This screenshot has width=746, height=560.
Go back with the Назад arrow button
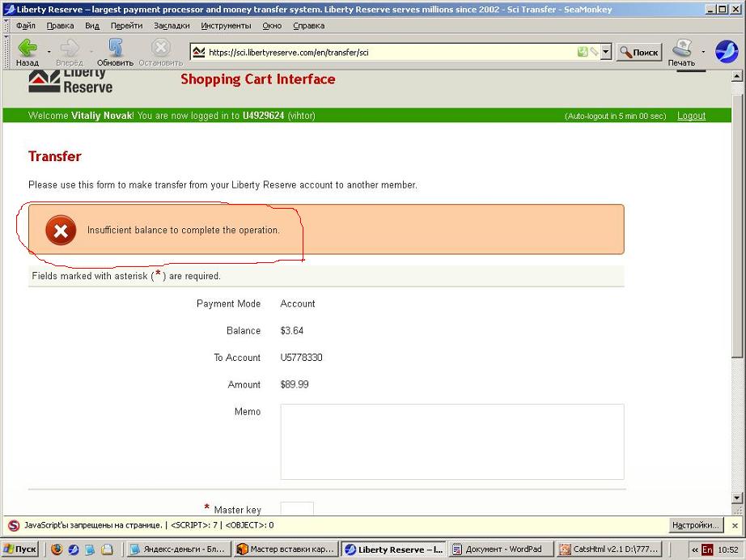tap(28, 52)
